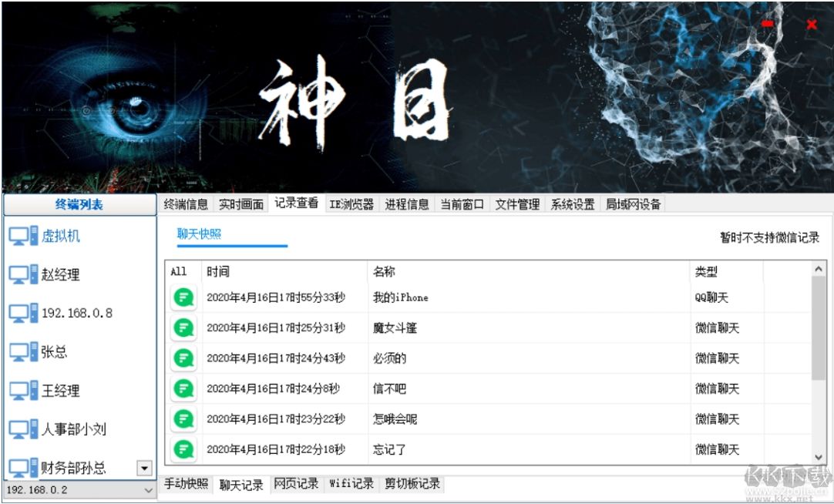Select the 人事部小刘 terminal icon
The height and width of the screenshot is (504, 834).
24,429
